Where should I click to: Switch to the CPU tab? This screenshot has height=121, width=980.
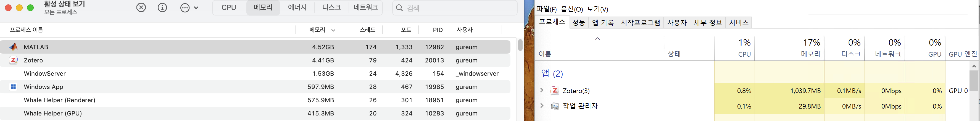point(229,8)
